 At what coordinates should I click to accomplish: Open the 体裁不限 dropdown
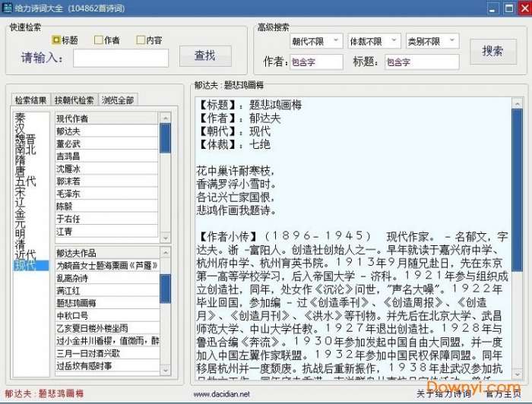374,41
